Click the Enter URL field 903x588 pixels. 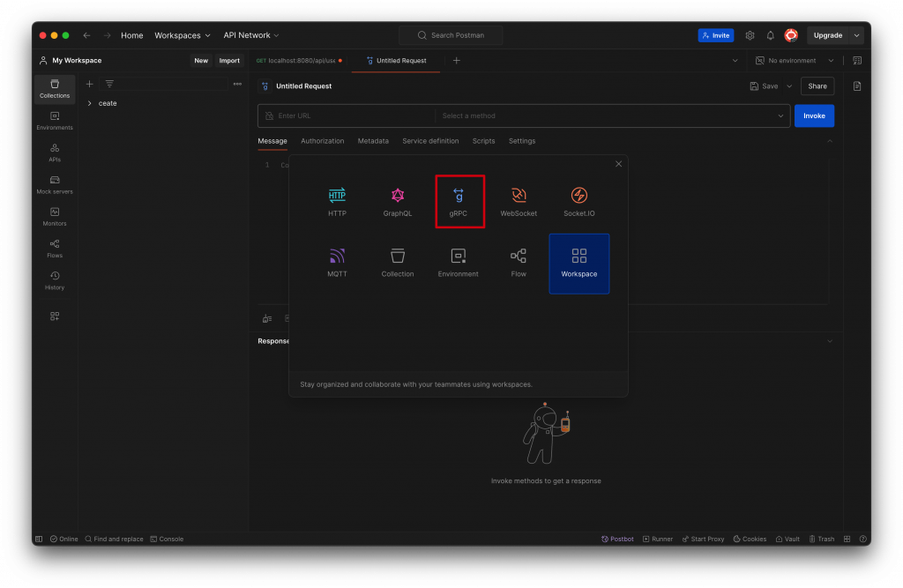[x=347, y=115]
